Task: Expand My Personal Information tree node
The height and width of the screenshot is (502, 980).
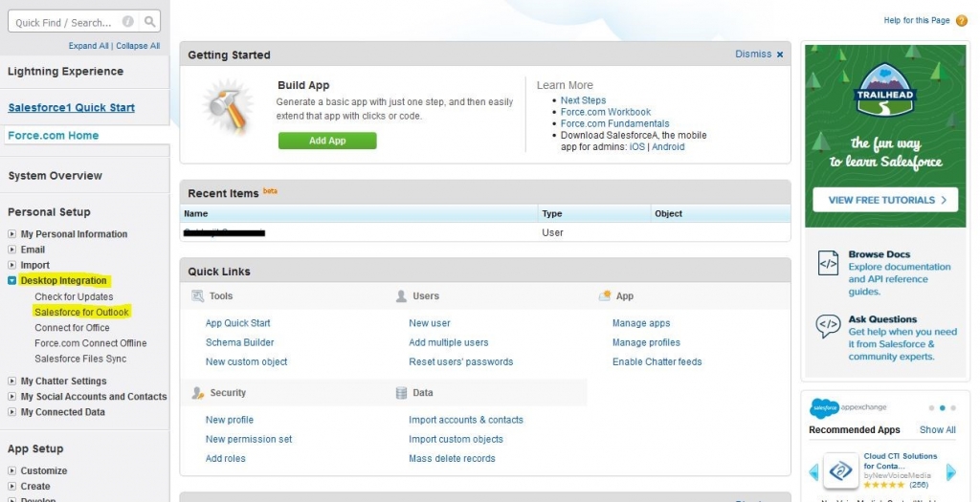Action: pyautogui.click(x=11, y=234)
